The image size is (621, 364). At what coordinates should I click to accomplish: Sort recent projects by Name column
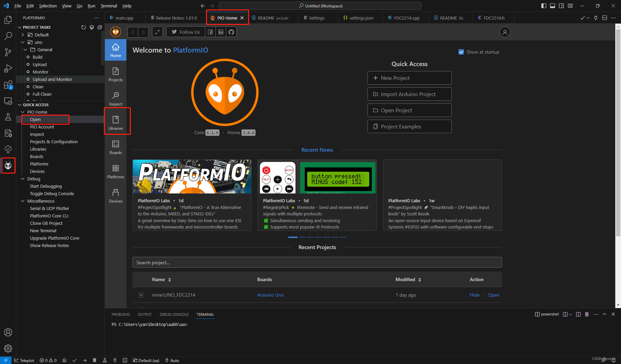point(161,279)
